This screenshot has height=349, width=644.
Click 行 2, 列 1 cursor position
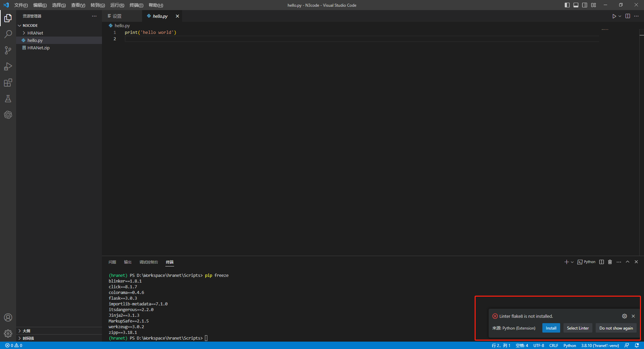click(x=501, y=345)
